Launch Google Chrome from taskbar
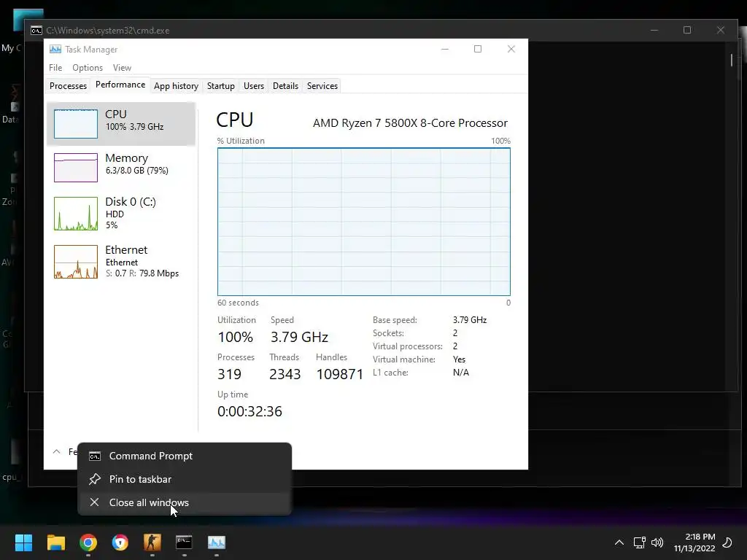 tap(88, 542)
